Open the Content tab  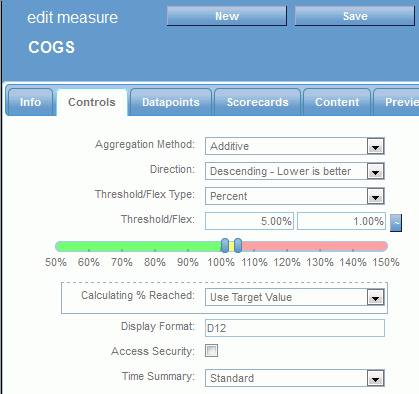click(337, 102)
